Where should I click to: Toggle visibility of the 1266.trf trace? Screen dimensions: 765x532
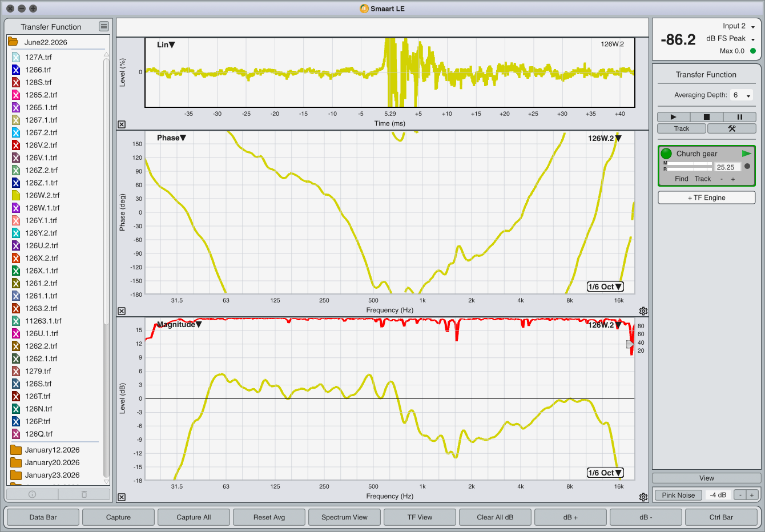tap(16, 70)
